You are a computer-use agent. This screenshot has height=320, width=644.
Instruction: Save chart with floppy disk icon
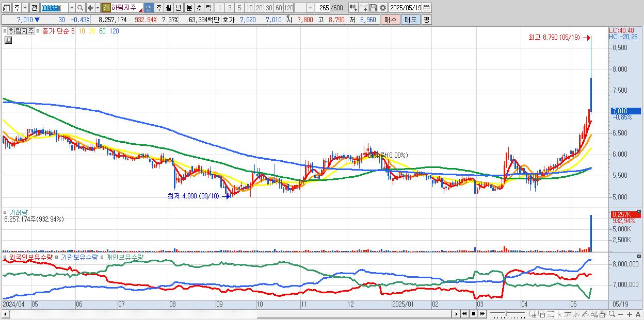373,8
